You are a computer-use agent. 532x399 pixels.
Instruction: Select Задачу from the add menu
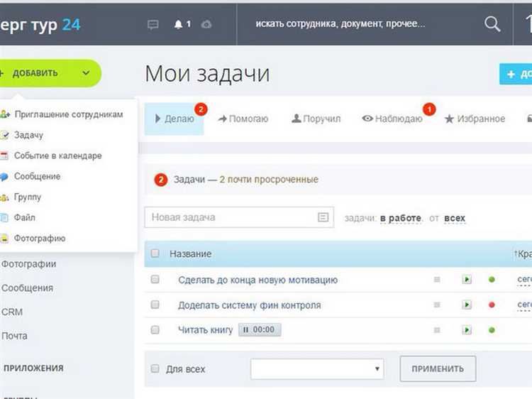click(x=29, y=135)
